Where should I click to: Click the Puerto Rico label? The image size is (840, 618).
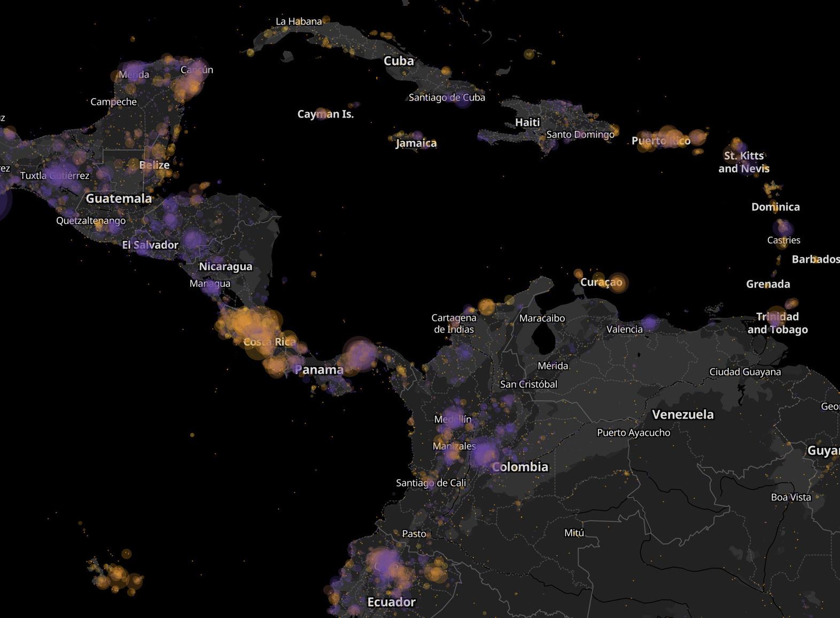[x=661, y=140]
